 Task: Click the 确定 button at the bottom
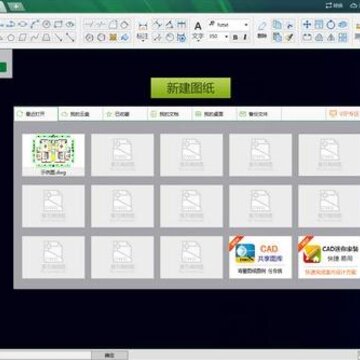click(x=110, y=355)
